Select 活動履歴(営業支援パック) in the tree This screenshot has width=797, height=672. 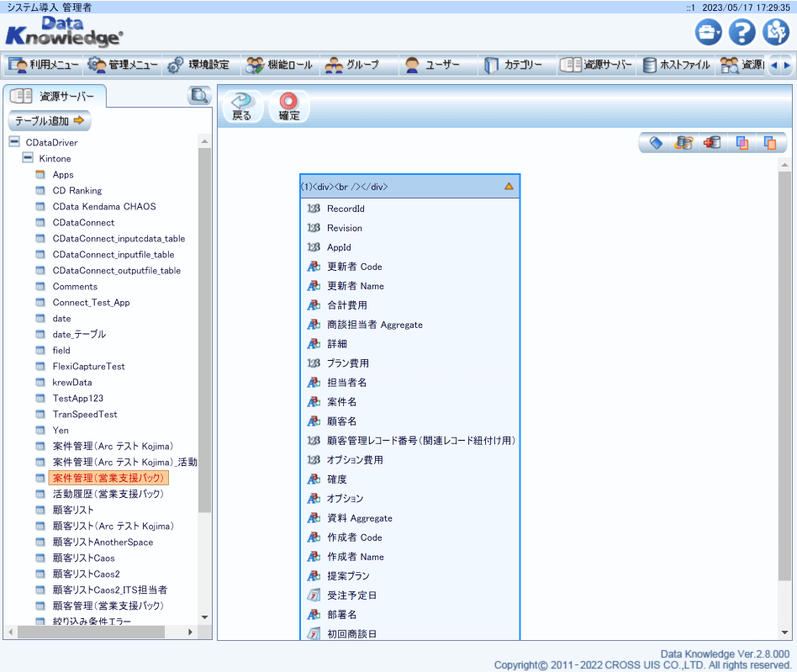108,494
